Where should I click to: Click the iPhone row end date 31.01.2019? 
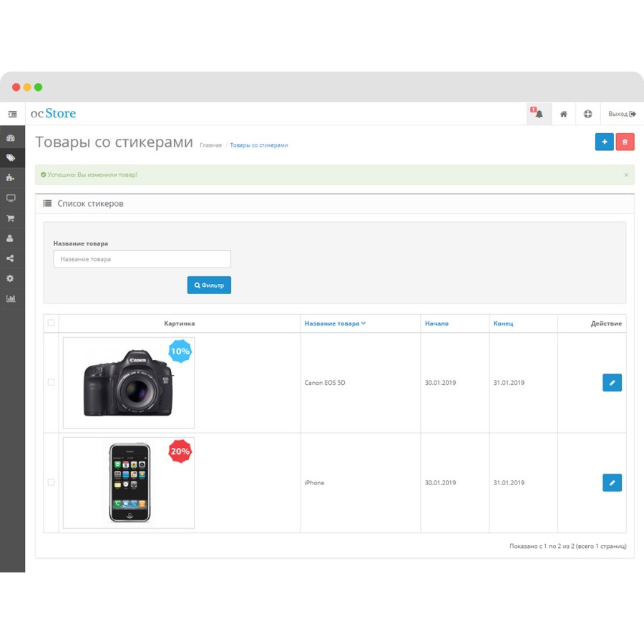click(x=509, y=483)
